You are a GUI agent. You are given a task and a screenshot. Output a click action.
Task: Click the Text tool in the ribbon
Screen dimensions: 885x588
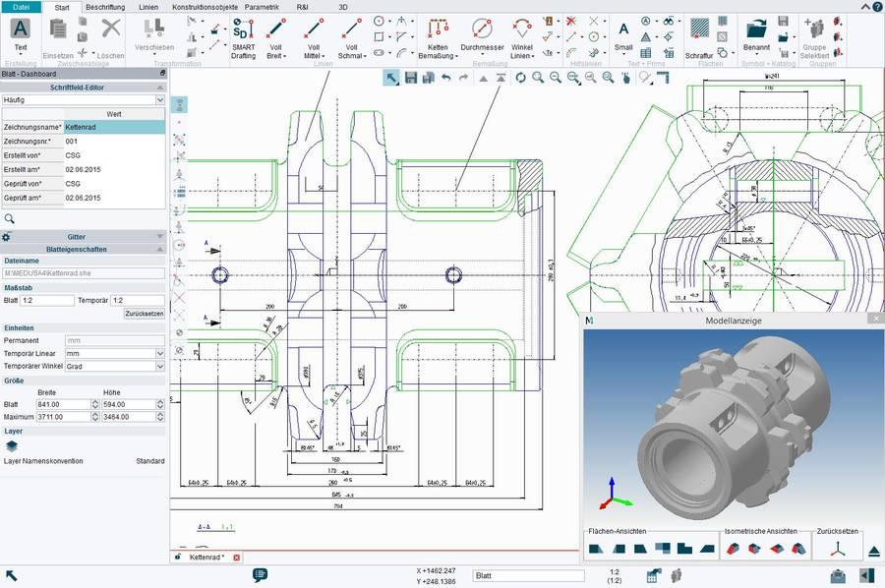(20, 33)
